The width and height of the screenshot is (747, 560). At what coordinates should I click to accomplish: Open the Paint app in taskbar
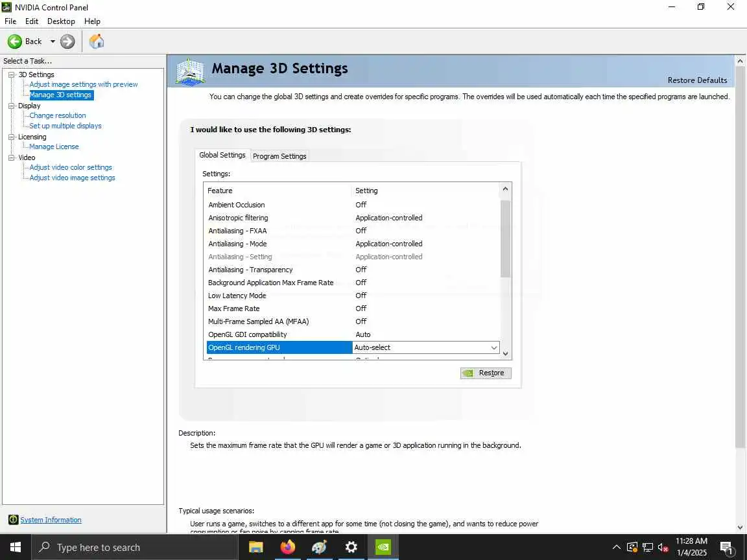click(319, 547)
